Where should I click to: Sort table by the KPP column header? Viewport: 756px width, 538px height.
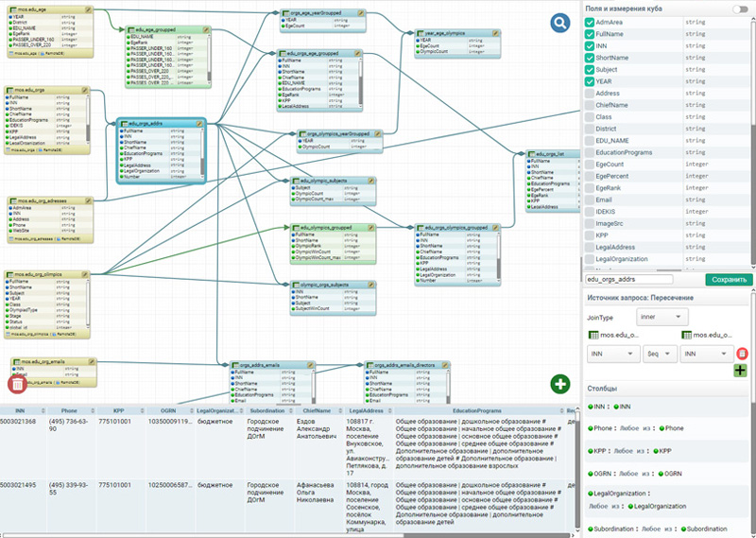pos(121,410)
